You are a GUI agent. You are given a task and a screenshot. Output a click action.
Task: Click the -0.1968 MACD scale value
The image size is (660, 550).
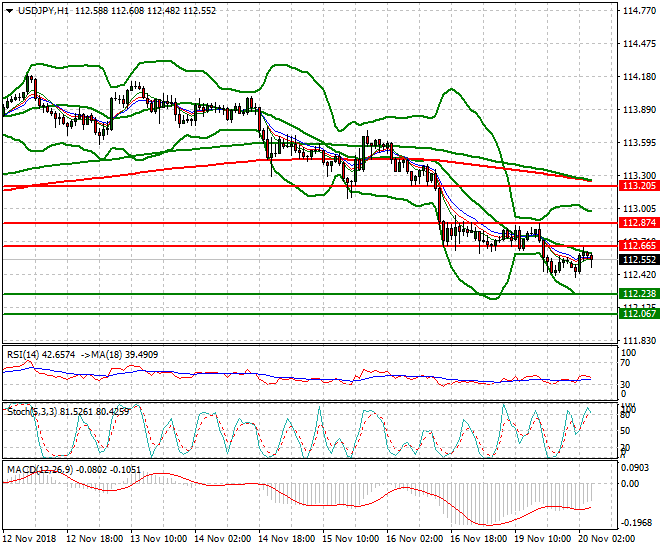(x=638, y=522)
